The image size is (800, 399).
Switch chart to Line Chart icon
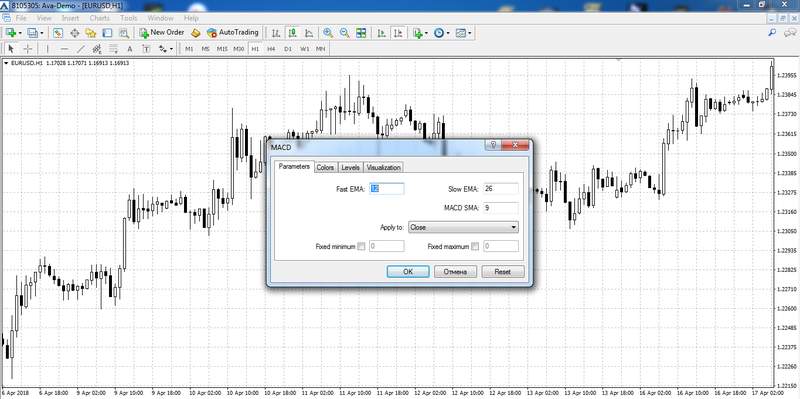(309, 33)
